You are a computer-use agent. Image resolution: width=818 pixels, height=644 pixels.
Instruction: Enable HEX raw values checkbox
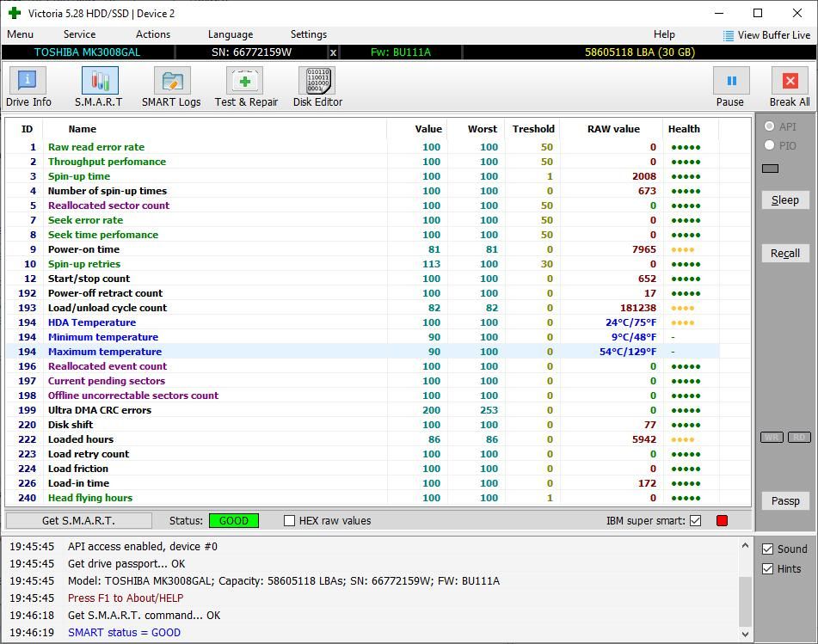click(x=289, y=520)
